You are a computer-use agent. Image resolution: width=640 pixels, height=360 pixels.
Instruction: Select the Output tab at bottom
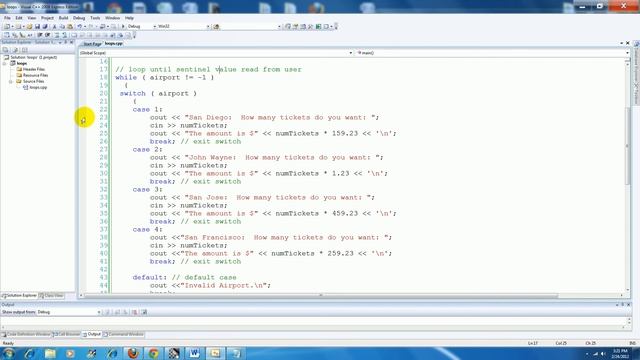tap(92, 334)
